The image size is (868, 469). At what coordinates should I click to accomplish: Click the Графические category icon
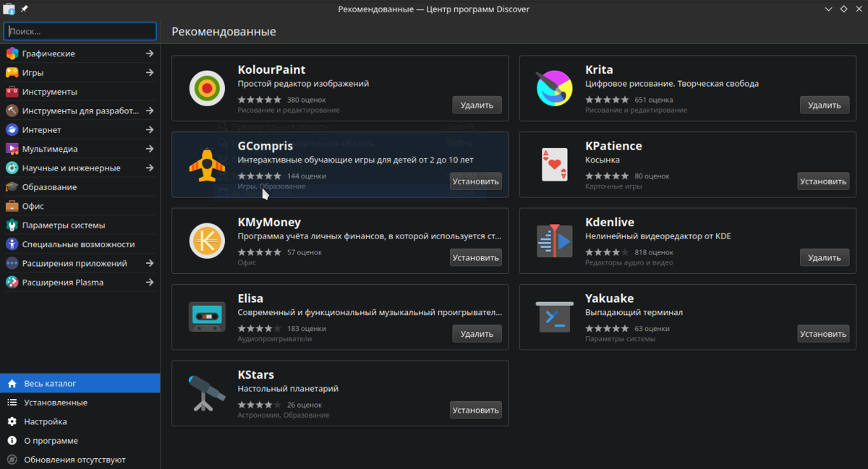(12, 53)
